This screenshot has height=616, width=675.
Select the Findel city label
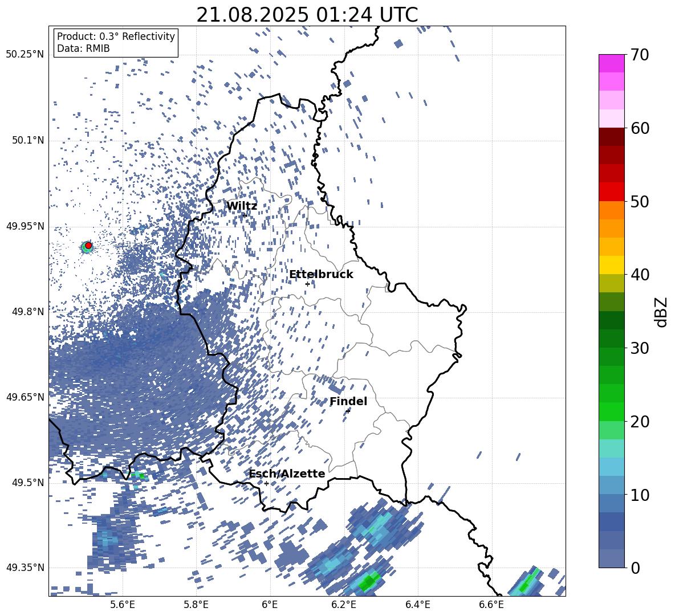(348, 401)
